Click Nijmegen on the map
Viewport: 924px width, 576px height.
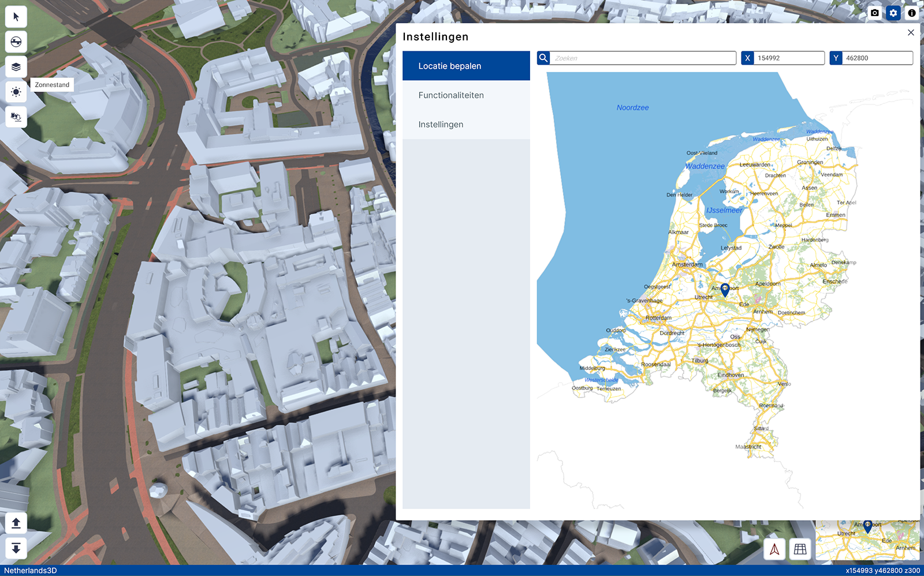click(x=758, y=330)
